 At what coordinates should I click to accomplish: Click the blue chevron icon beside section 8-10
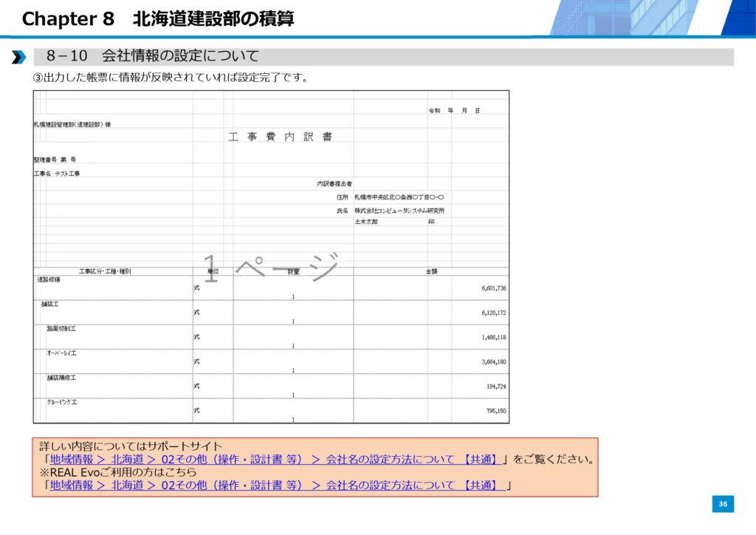18,57
